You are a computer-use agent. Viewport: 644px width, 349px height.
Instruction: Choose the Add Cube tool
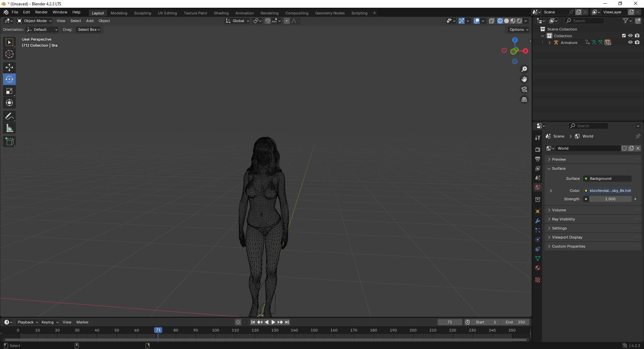tap(9, 141)
